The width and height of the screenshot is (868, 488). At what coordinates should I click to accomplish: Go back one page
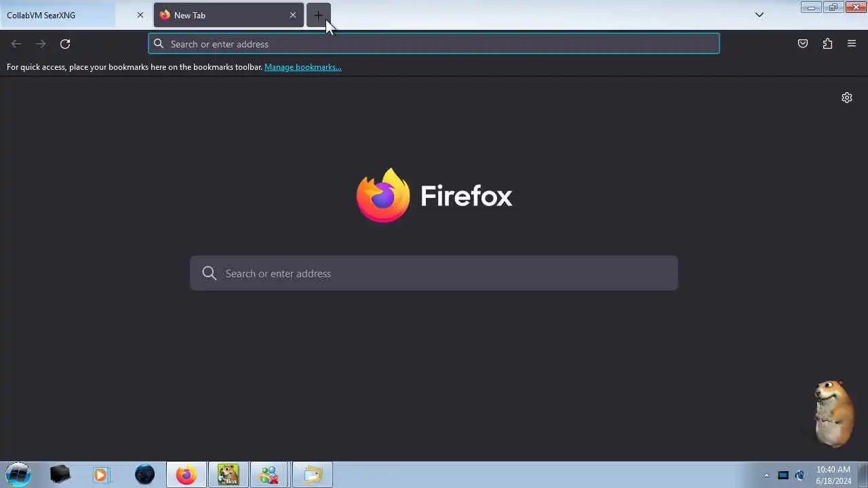pyautogui.click(x=16, y=44)
